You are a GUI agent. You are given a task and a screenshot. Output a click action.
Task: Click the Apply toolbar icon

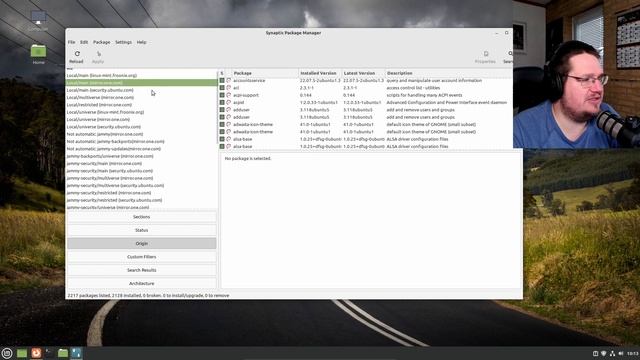coord(98,54)
